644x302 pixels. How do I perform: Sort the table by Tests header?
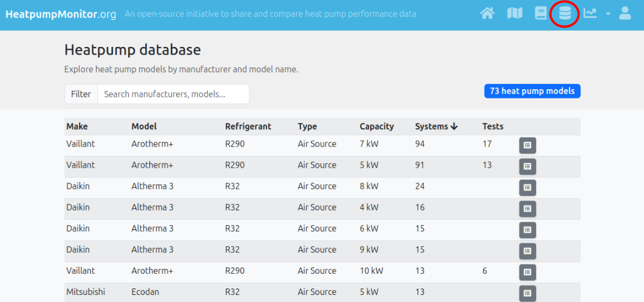point(493,126)
